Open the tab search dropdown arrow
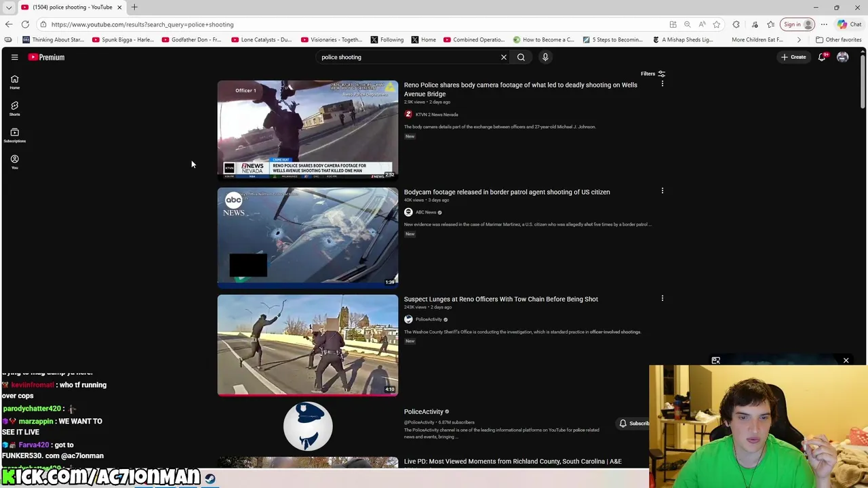This screenshot has width=868, height=488. [x=9, y=7]
